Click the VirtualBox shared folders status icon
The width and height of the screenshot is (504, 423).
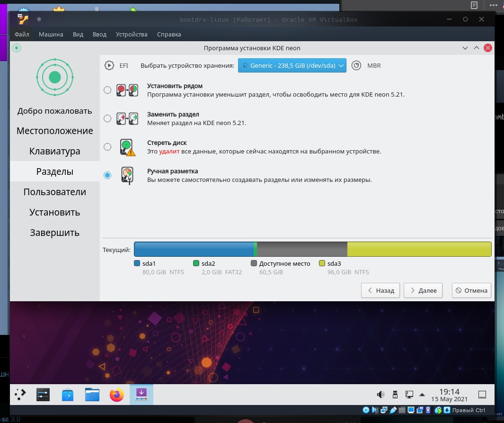[402, 410]
